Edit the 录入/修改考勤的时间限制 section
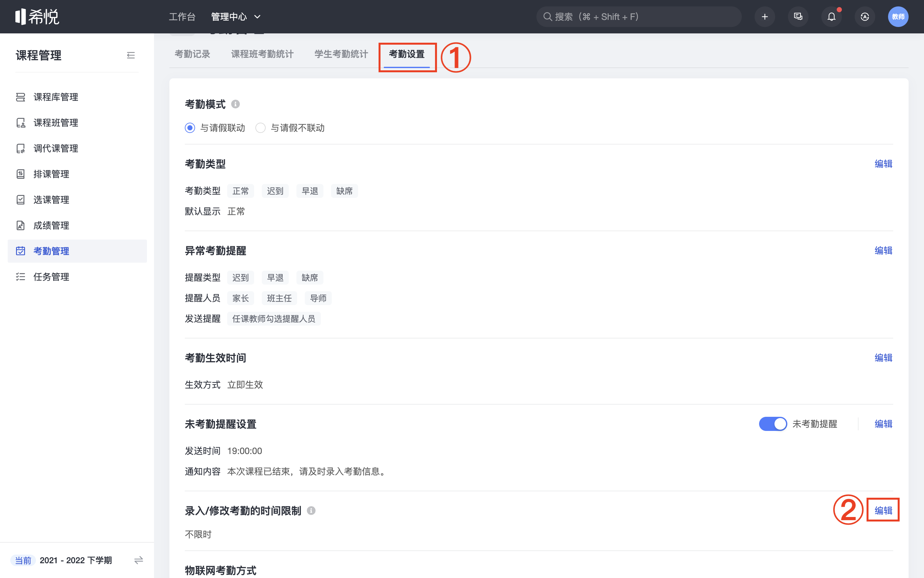 point(884,510)
